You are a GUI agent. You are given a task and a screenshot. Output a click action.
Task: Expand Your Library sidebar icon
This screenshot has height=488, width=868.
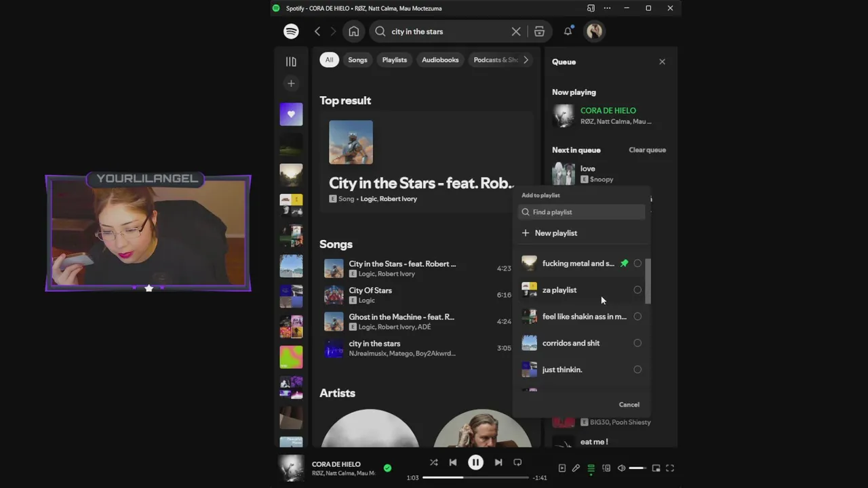coord(291,62)
